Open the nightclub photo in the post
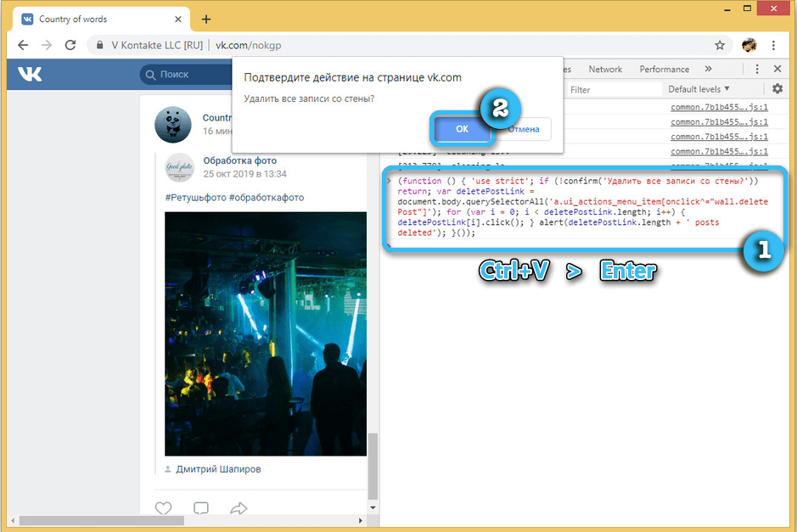The image size is (797, 532). 265,333
